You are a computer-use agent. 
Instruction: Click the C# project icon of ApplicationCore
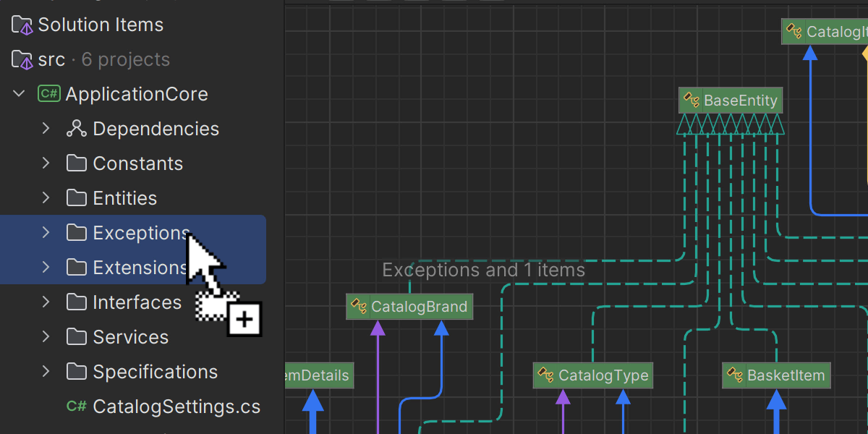tap(49, 94)
